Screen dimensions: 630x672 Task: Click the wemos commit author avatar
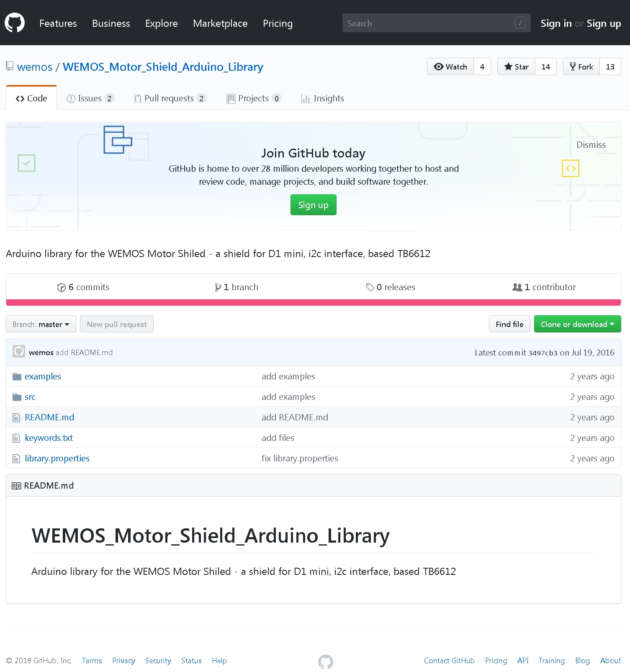[x=19, y=351]
